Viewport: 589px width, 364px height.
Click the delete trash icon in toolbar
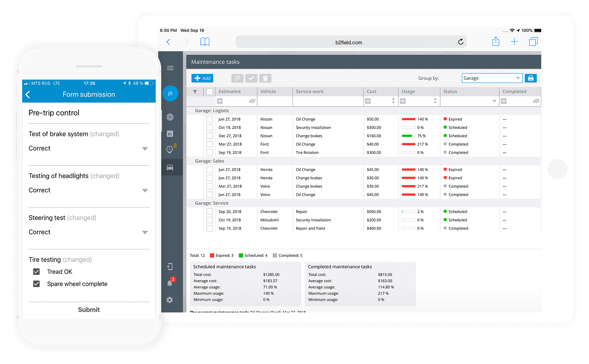coord(265,78)
